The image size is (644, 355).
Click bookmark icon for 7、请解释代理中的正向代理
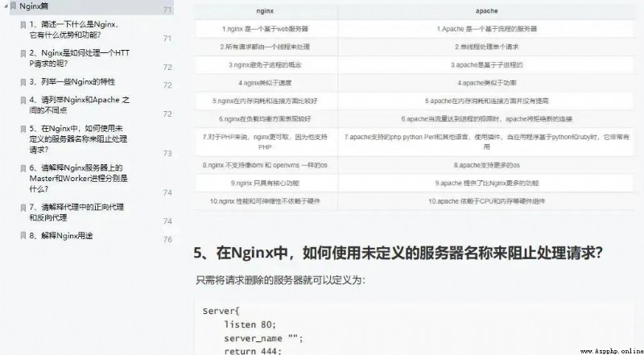(x=23, y=208)
